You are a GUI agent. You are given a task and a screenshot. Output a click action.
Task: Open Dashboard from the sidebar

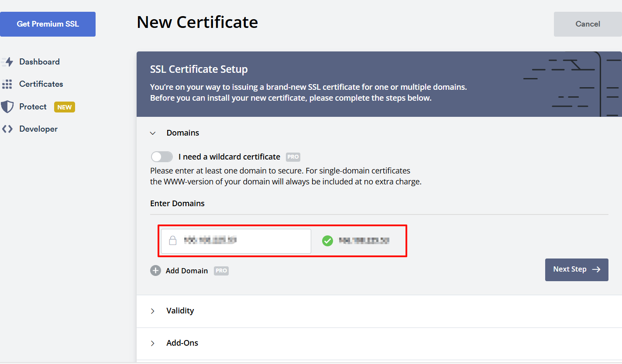[39, 62]
